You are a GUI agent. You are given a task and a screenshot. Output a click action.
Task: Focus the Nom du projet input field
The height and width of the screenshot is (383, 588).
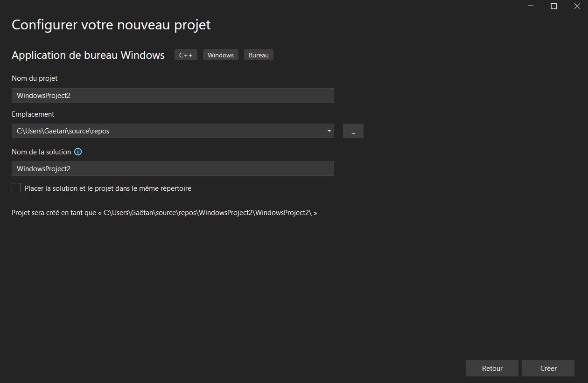pos(173,95)
